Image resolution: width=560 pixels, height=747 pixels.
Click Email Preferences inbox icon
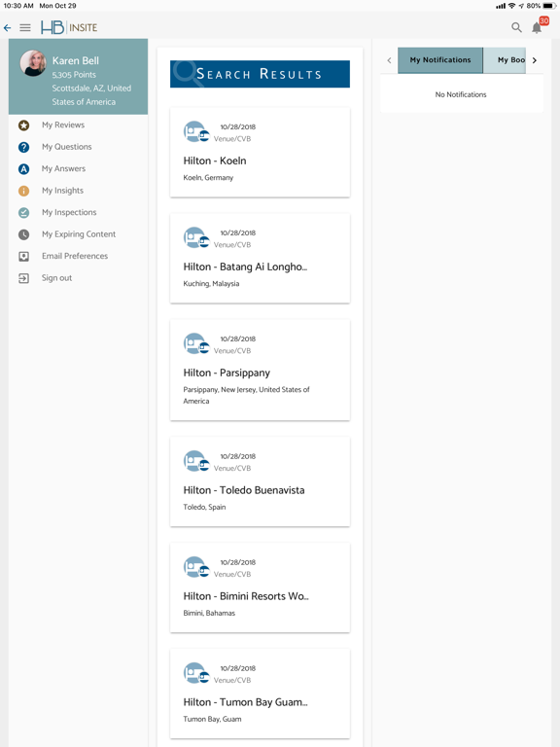coord(23,257)
